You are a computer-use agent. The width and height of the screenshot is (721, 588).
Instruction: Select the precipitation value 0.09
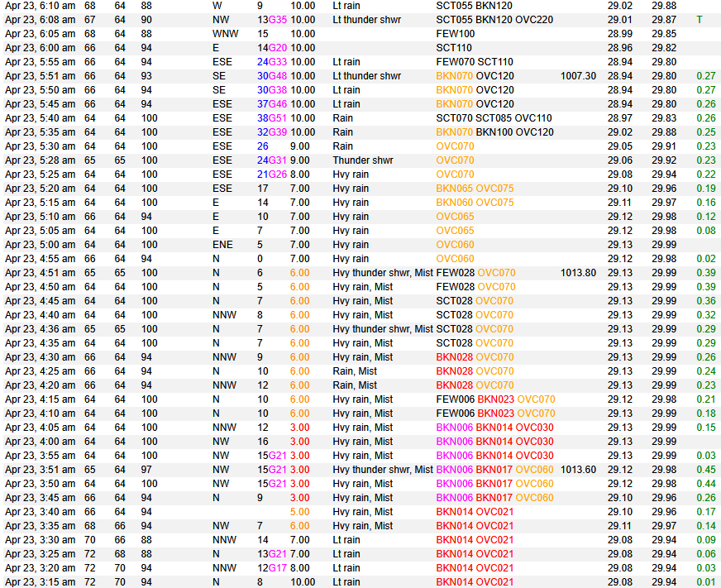coord(706,540)
